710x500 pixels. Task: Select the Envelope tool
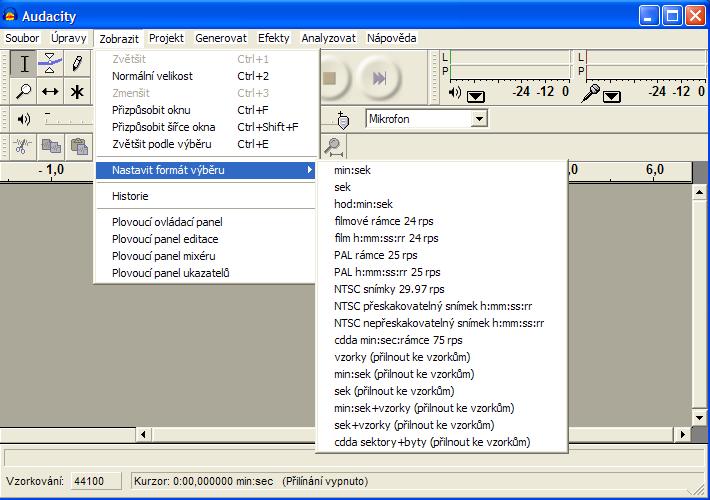pyautogui.click(x=51, y=65)
